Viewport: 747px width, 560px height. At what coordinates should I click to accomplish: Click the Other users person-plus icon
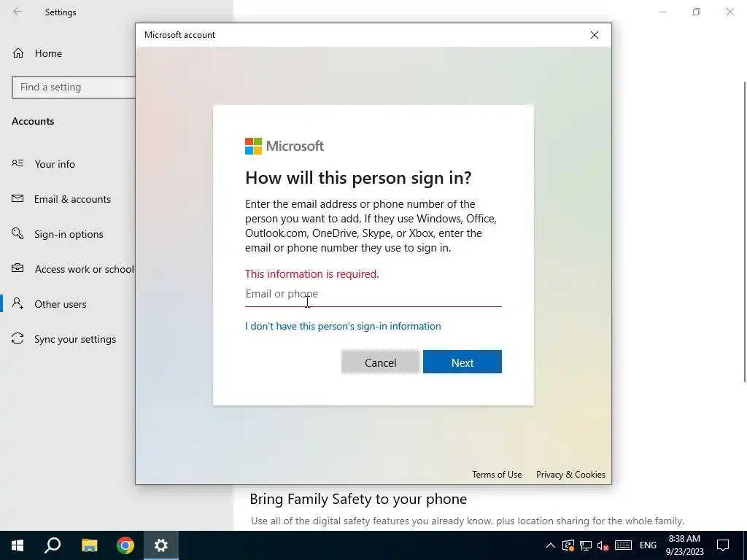coord(18,303)
